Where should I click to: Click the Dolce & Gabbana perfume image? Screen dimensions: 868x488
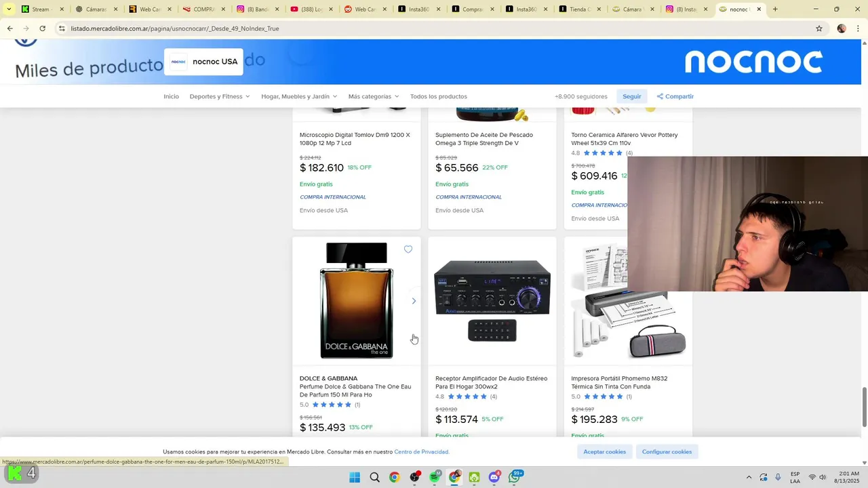point(357,300)
